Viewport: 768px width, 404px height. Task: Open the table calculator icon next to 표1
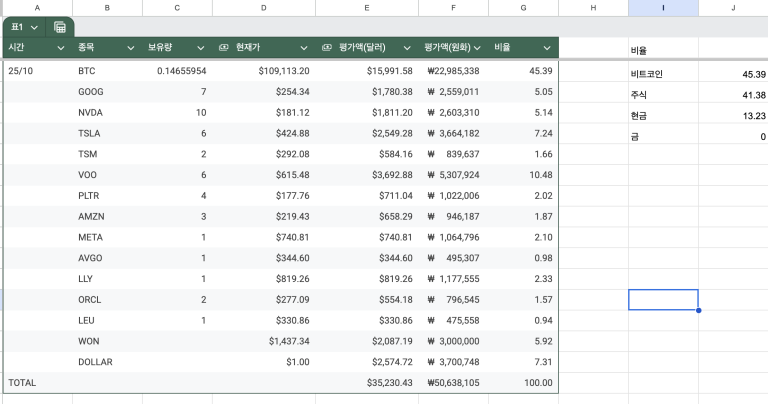point(60,27)
